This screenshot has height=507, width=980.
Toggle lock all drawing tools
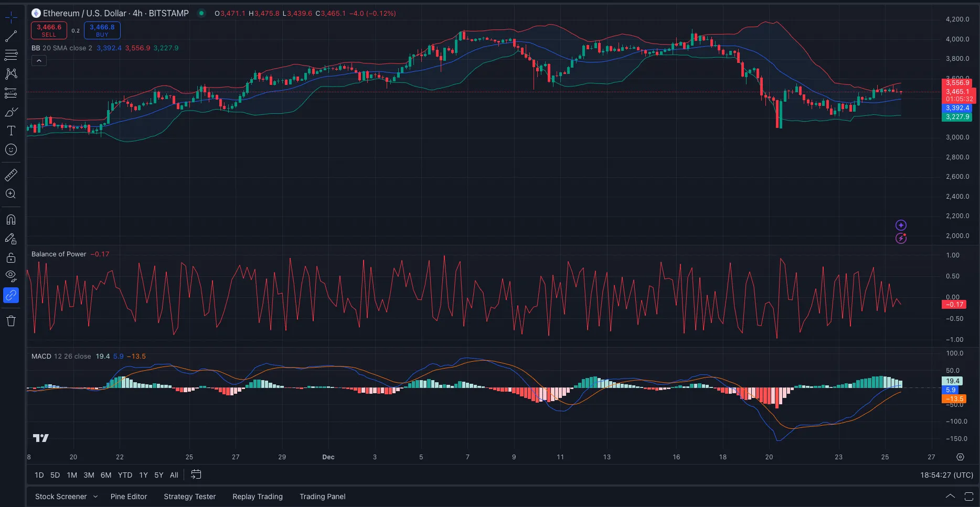pos(11,258)
